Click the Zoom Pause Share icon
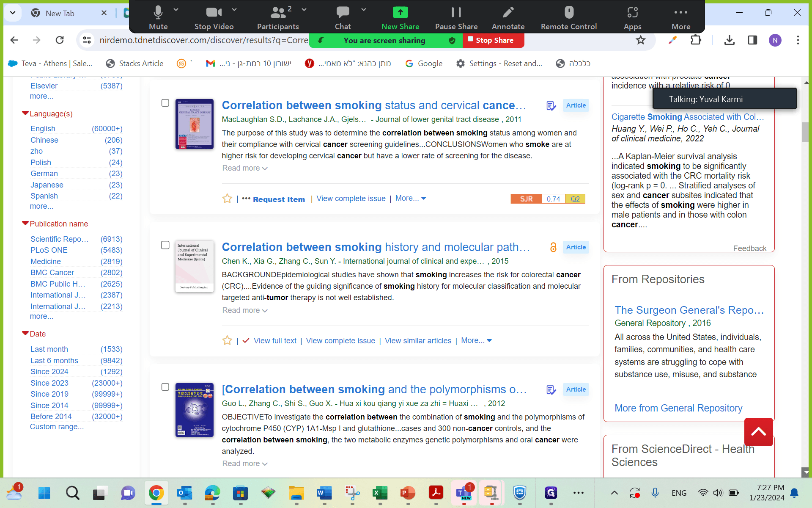The height and width of the screenshot is (508, 812). click(456, 12)
